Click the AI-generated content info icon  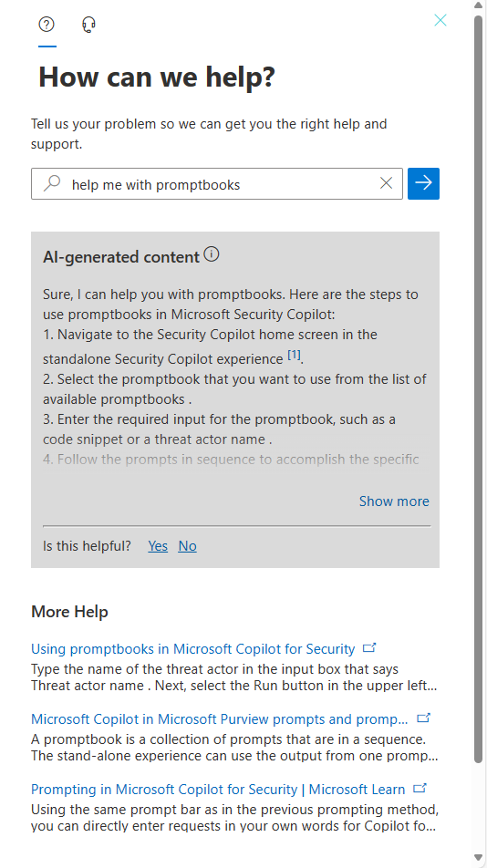[212, 254]
